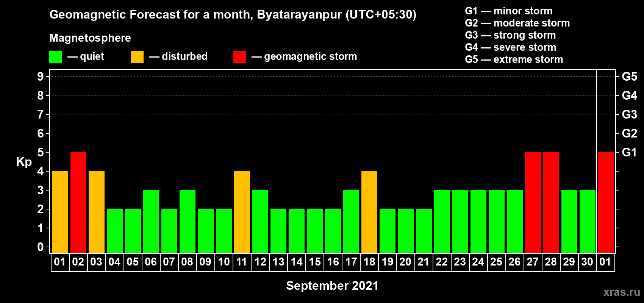Click the red bar for September 02
This screenshot has width=644, height=303.
coord(78,203)
